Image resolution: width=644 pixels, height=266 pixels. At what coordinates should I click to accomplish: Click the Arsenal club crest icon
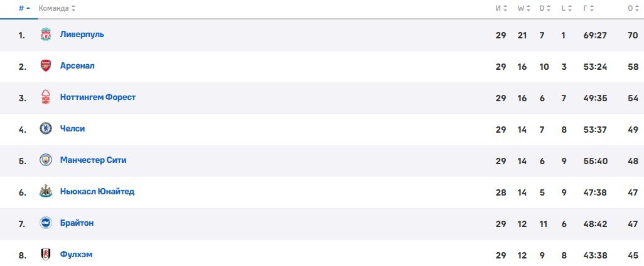point(45,66)
